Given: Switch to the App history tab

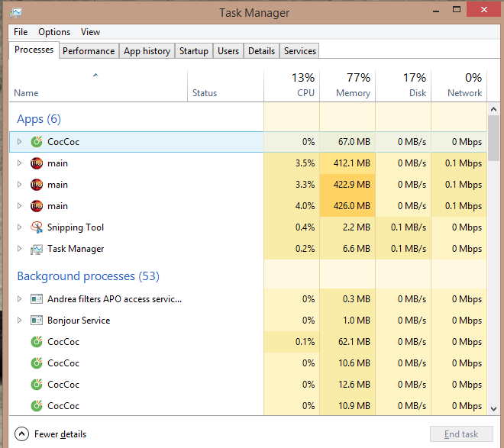Looking at the screenshot, I should click(x=147, y=51).
